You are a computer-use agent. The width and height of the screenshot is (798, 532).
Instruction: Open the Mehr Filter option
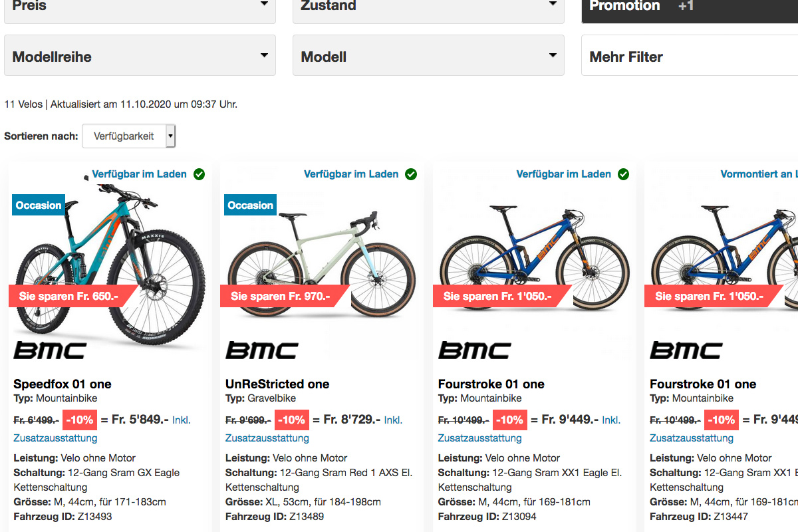[x=690, y=57]
